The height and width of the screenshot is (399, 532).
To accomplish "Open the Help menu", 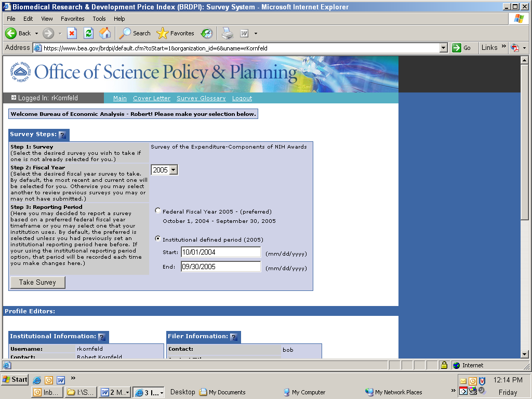I will click(x=119, y=19).
